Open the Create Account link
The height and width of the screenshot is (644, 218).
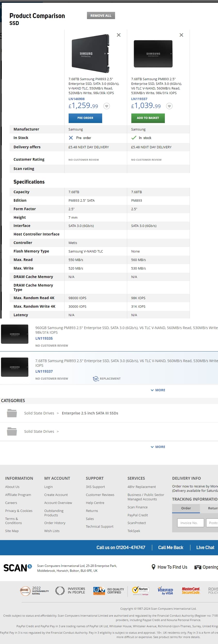click(x=56, y=495)
